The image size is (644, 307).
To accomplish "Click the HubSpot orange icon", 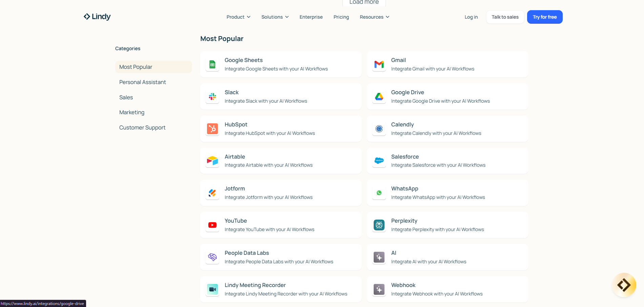I will (x=212, y=129).
